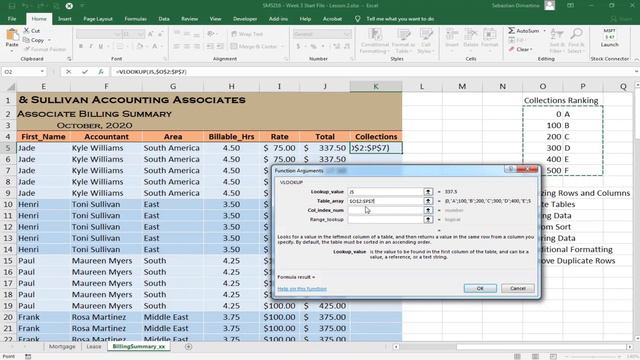Screen dimensions: 640x360
Task: Click the Review ribbon tab
Action: 189,19
